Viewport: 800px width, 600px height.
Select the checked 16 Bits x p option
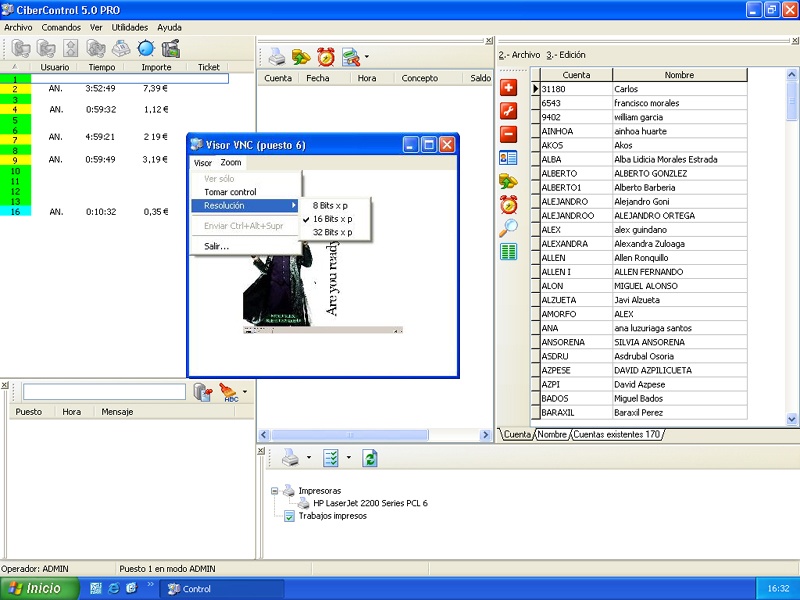[x=332, y=219]
